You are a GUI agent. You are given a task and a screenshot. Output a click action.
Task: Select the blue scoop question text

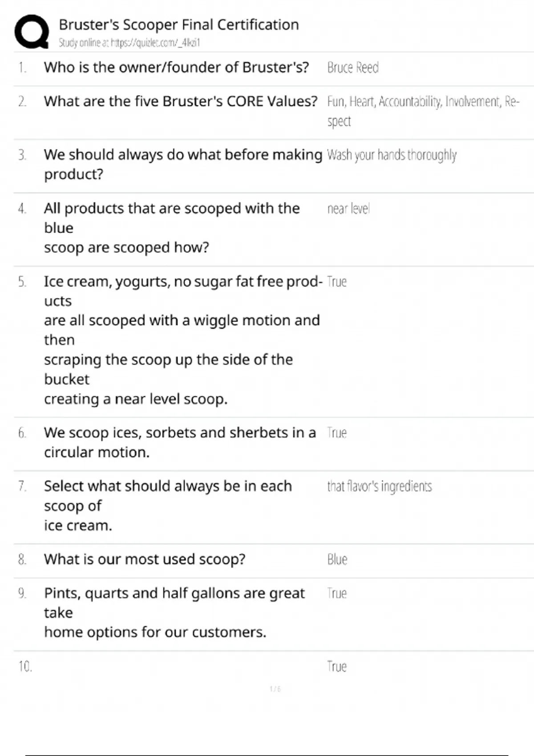[x=171, y=228]
